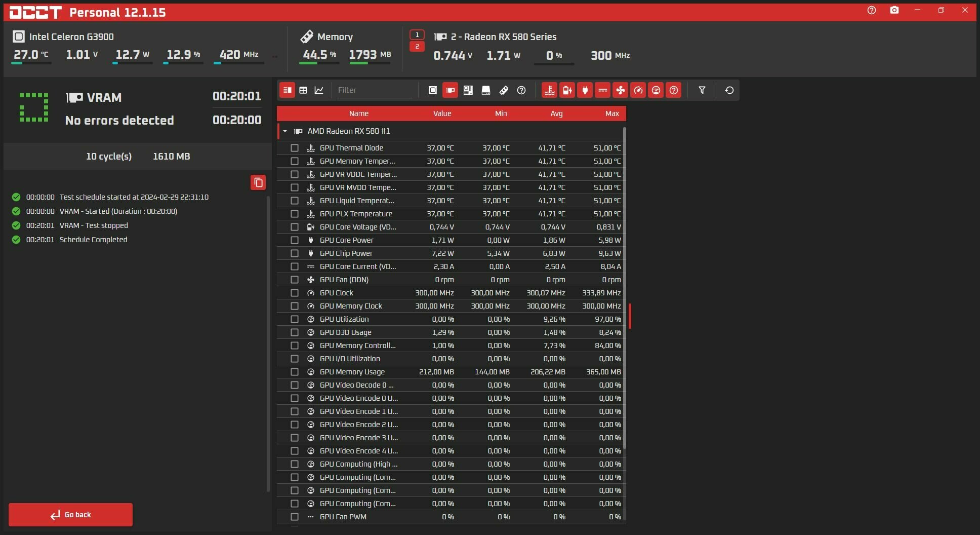
Task: Check the GPU Thermal Diode checkbox
Action: (x=295, y=148)
